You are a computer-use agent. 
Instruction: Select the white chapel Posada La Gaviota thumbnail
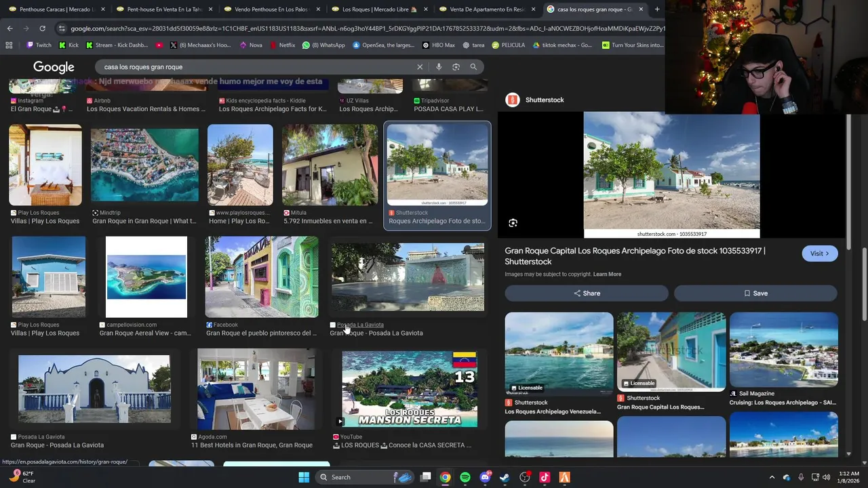pyautogui.click(x=94, y=389)
